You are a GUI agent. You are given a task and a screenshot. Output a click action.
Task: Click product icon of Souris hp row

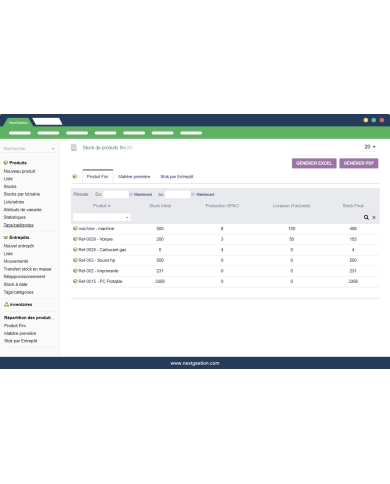tap(75, 260)
